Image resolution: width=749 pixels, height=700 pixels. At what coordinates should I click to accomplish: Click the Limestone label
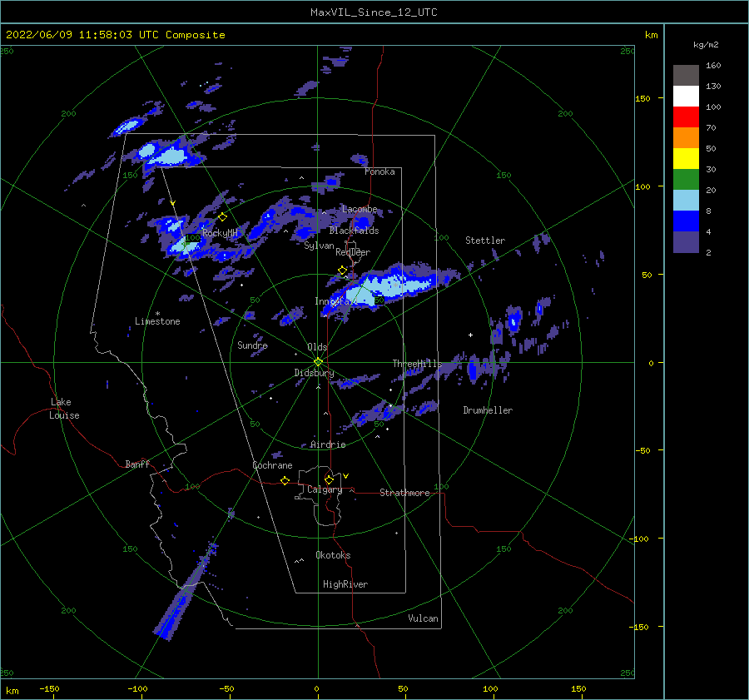tap(157, 321)
